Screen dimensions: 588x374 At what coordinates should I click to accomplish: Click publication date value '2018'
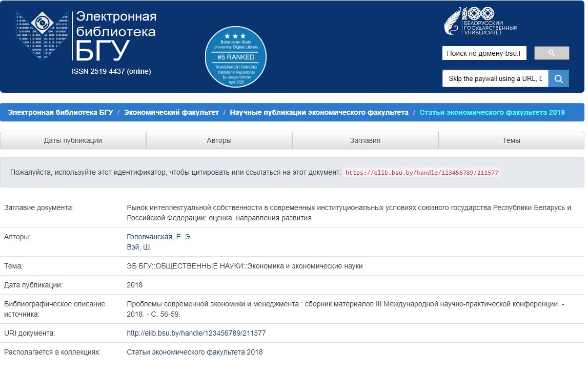(135, 285)
